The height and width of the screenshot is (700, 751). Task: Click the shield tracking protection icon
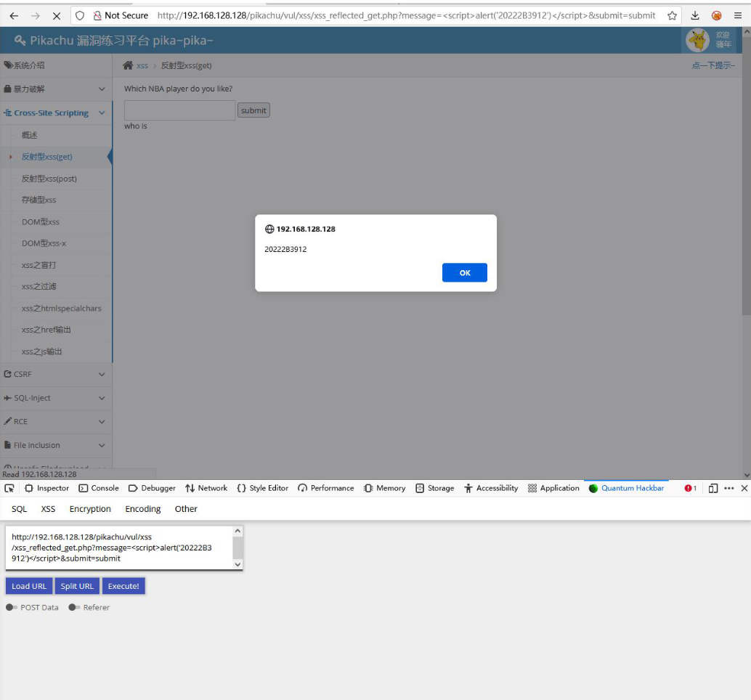pyautogui.click(x=80, y=16)
